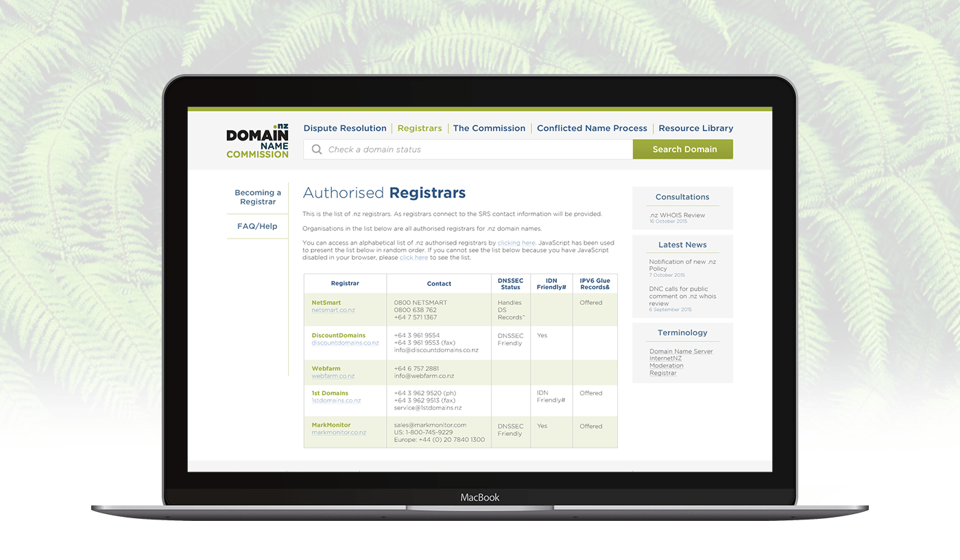Open the discountdomains.co.nz link
The width and height of the screenshot is (960, 560).
click(x=345, y=343)
